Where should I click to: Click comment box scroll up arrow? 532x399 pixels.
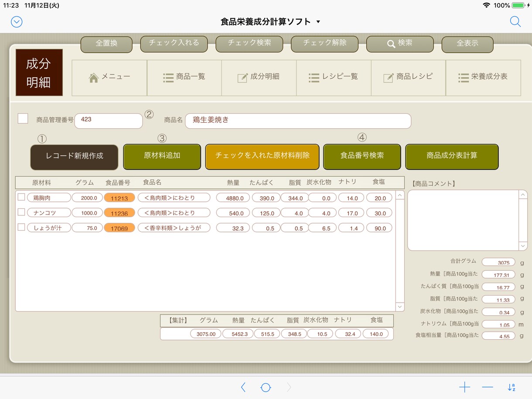click(x=523, y=194)
